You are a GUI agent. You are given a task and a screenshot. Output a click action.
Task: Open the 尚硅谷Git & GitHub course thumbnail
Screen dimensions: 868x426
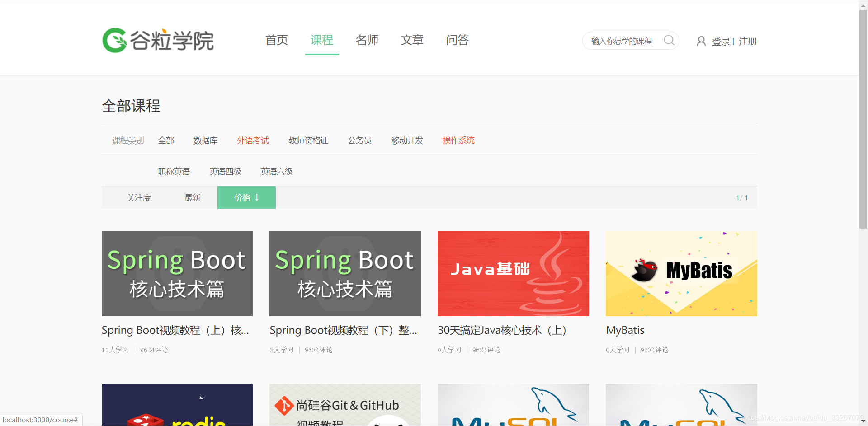pos(345,405)
